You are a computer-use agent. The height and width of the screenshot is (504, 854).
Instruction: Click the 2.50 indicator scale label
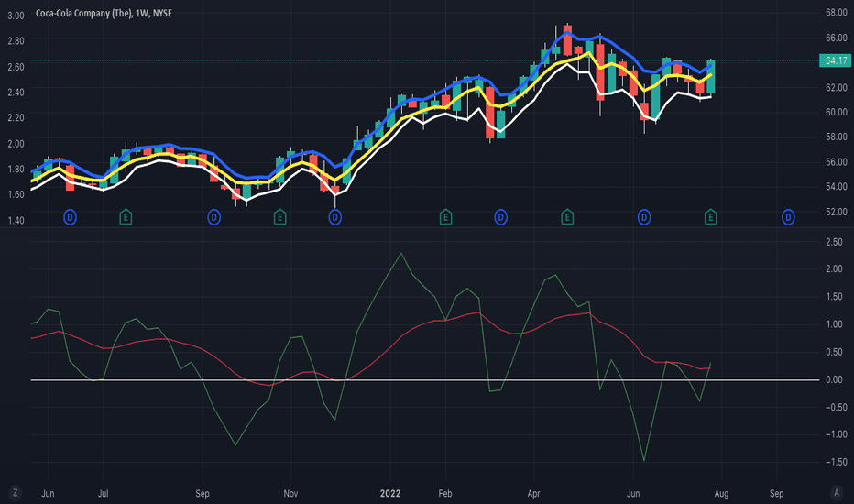(x=835, y=242)
